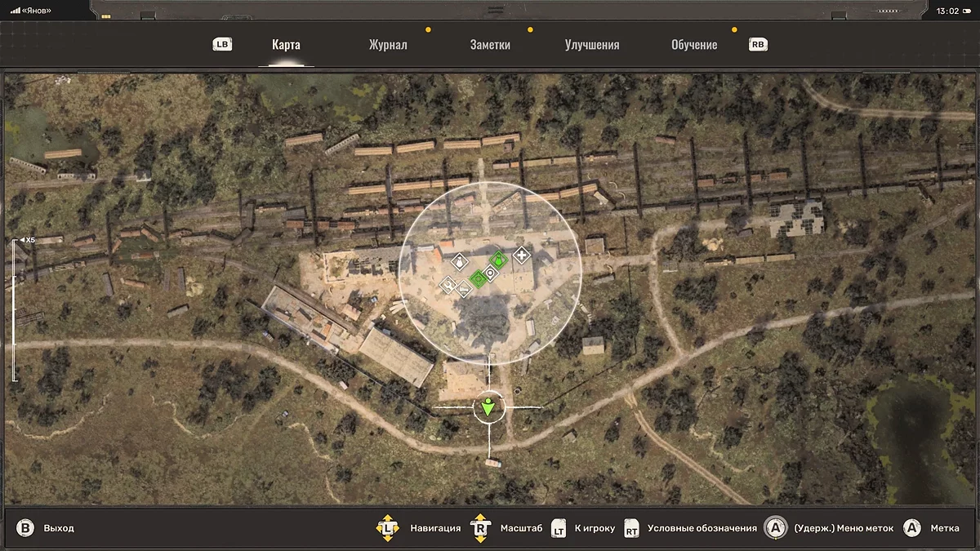Screen dimensions: 980x551
Task: Click the white medic cross map marker
Action: click(521, 256)
